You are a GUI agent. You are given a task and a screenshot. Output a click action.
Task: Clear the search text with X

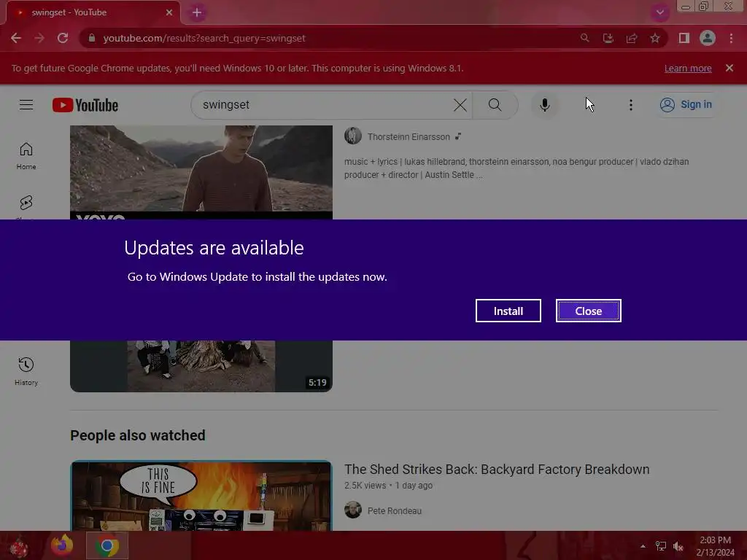[x=460, y=105]
